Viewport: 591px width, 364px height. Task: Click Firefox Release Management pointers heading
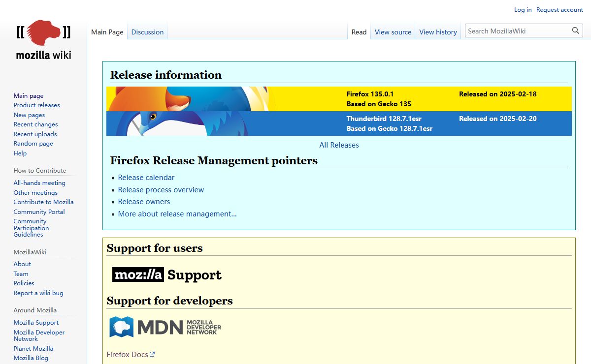click(214, 160)
